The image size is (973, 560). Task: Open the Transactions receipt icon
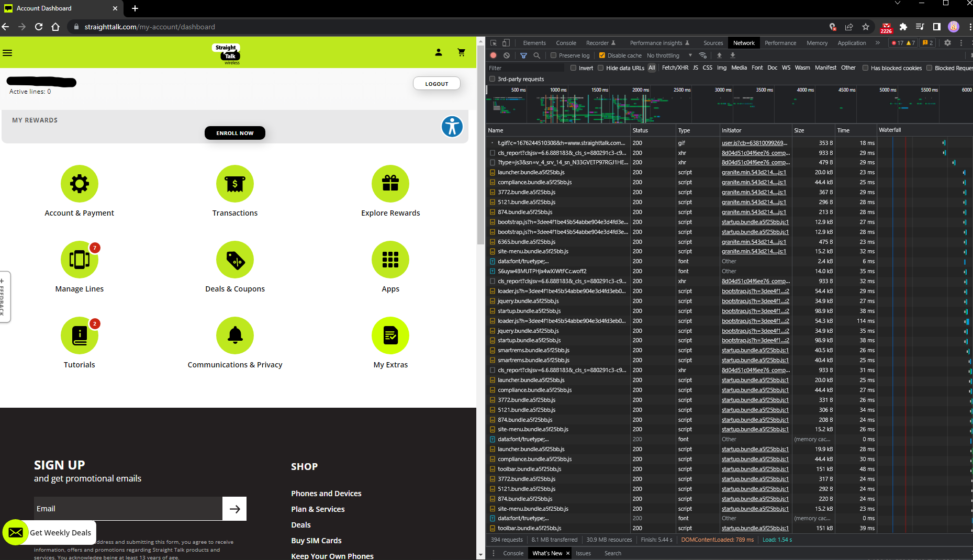(x=235, y=184)
